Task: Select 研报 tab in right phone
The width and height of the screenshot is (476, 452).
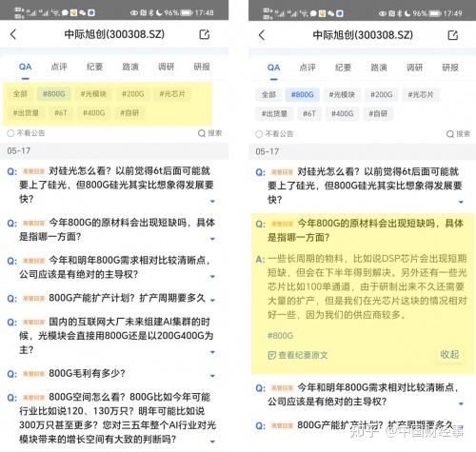Action: tap(450, 68)
